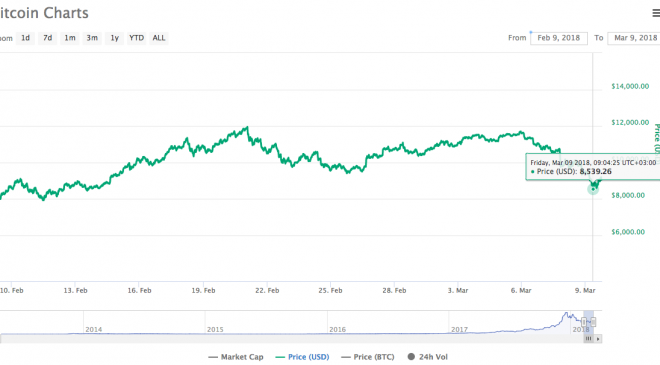Click the 19. Feb date label
The height and width of the screenshot is (365, 660).
pos(203,290)
